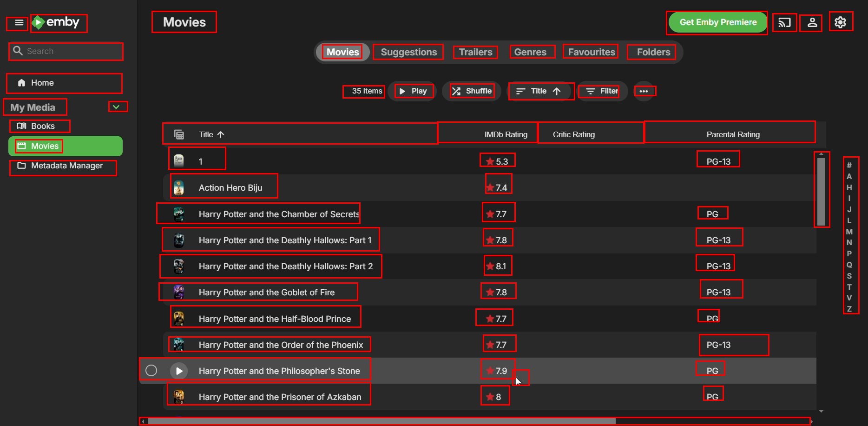Image resolution: width=868 pixels, height=426 pixels.
Task: Open poster thumbnail for movie 1
Action: pos(179,161)
